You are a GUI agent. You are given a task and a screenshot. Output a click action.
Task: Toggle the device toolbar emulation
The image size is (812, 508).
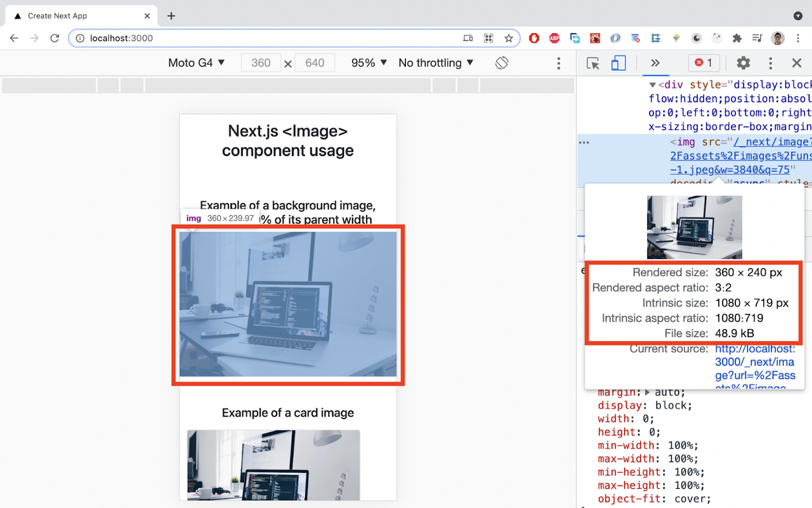point(618,63)
